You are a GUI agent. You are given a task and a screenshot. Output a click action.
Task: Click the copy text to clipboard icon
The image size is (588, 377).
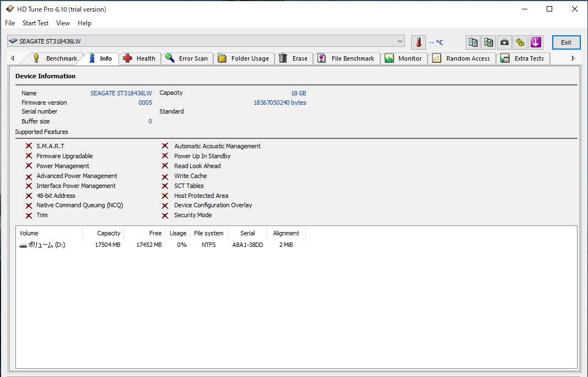(x=473, y=42)
